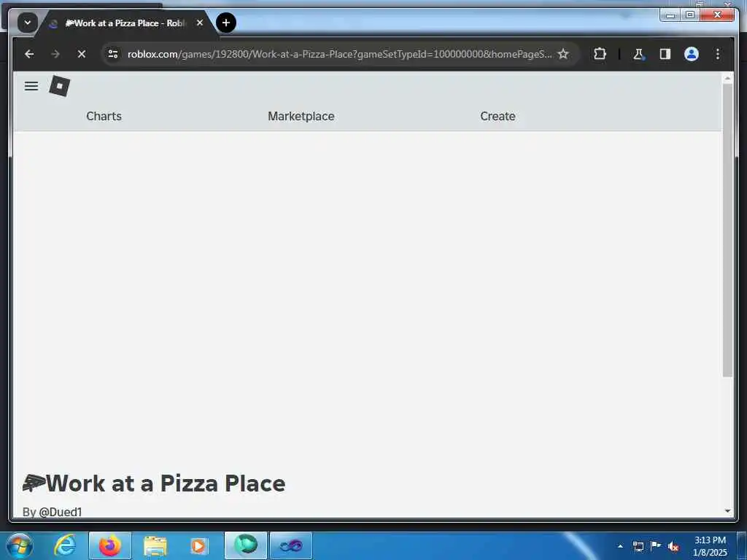Screen dimensions: 747x560
Task: Launch Internet Explorer from the taskbar
Action: coord(65,545)
